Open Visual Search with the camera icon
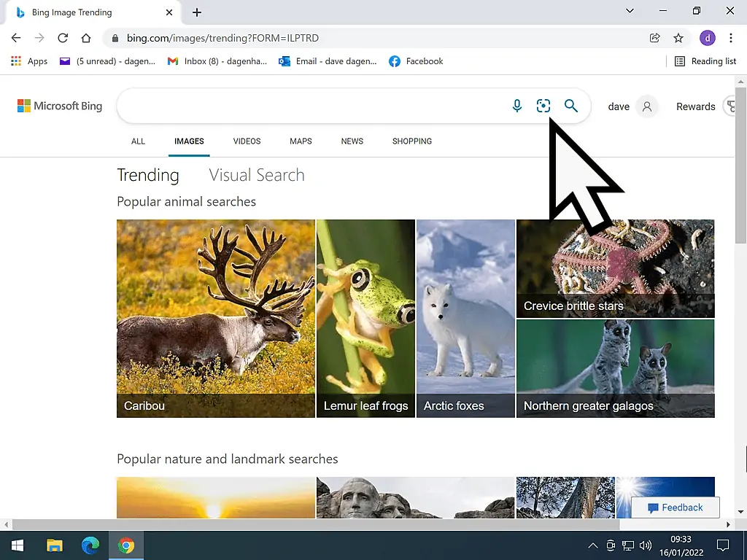The height and width of the screenshot is (560, 747). pos(543,106)
